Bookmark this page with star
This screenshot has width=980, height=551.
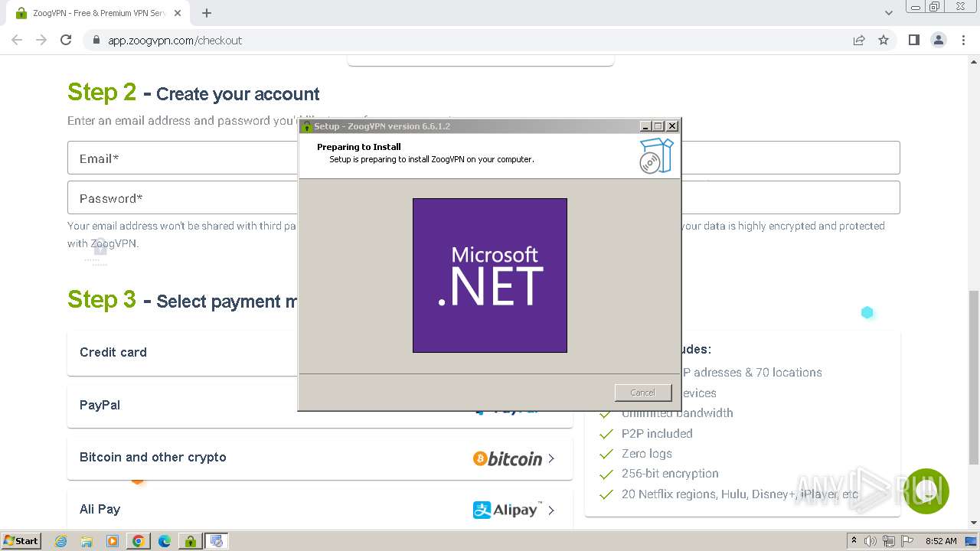click(x=884, y=40)
